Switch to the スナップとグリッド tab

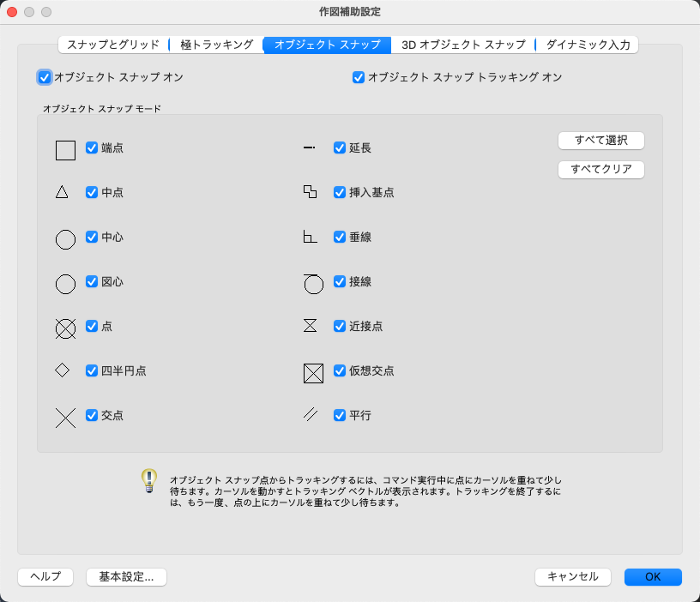point(113,45)
